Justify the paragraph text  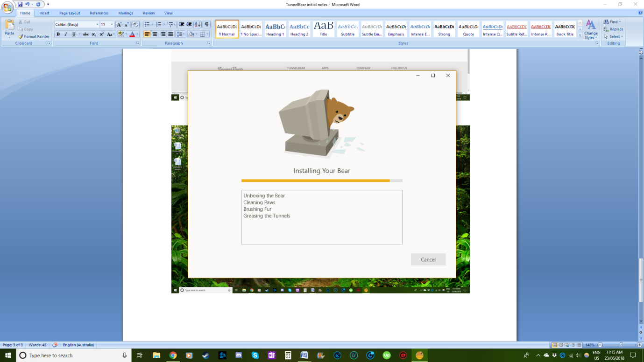[170, 34]
